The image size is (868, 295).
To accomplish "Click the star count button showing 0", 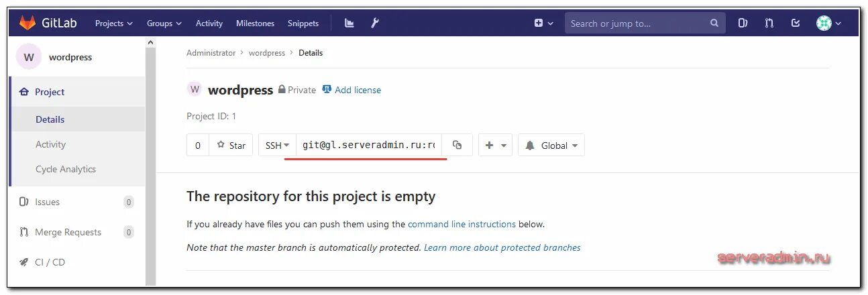I will (198, 145).
